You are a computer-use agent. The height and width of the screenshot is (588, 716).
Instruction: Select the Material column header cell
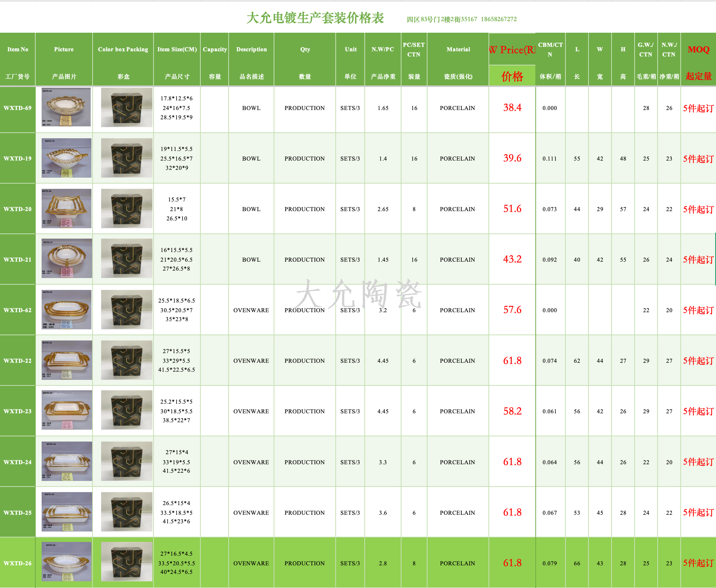[458, 49]
